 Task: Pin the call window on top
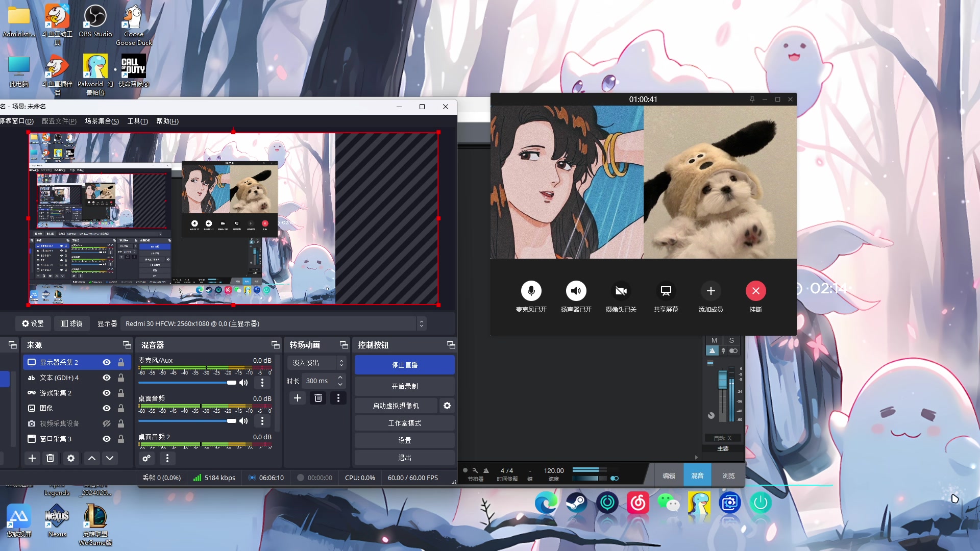[x=752, y=99]
